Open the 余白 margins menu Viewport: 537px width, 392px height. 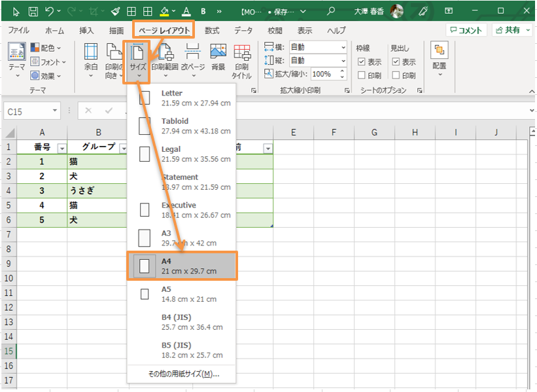pos(91,60)
